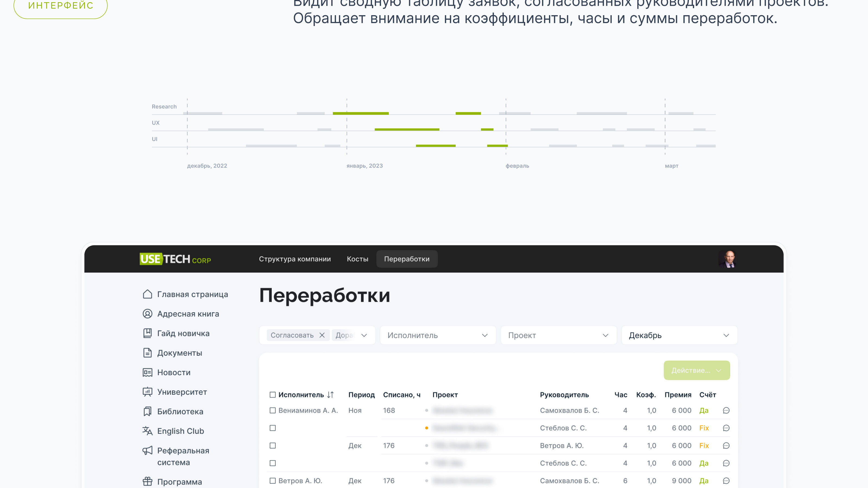Screen dimensions: 868x488
Task: Expand the Исполнитель filter dropdown
Action: (x=438, y=335)
